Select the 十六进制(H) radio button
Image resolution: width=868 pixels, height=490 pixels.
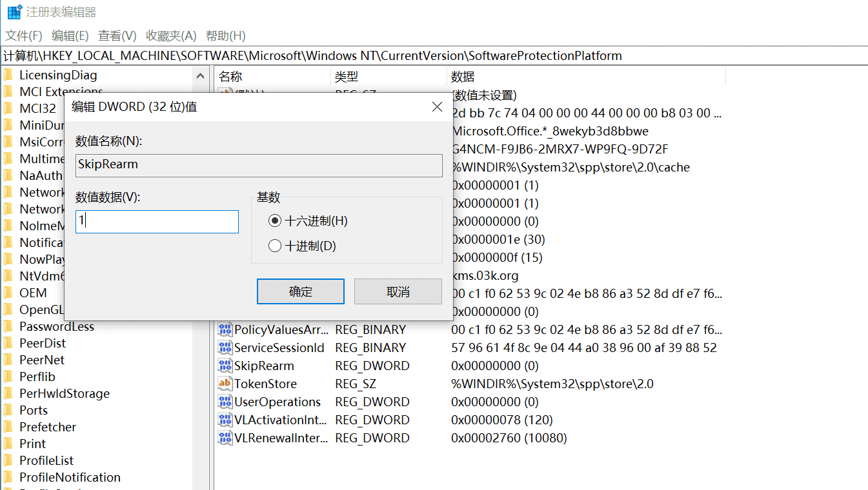pos(275,220)
